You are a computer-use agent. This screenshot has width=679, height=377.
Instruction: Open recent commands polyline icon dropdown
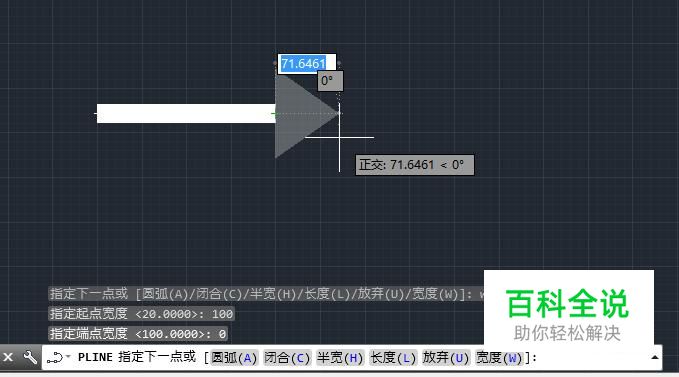[x=58, y=358]
